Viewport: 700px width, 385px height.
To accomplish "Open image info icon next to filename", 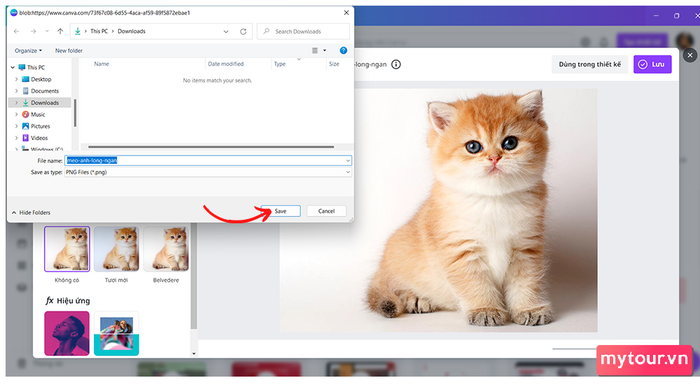I will [396, 64].
